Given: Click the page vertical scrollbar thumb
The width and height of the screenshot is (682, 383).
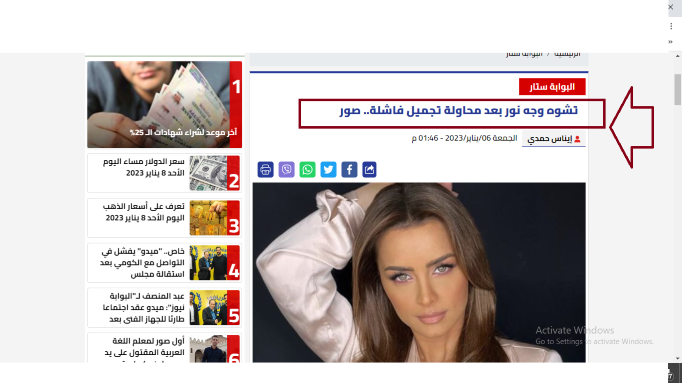Looking at the screenshot, I should pos(678,89).
